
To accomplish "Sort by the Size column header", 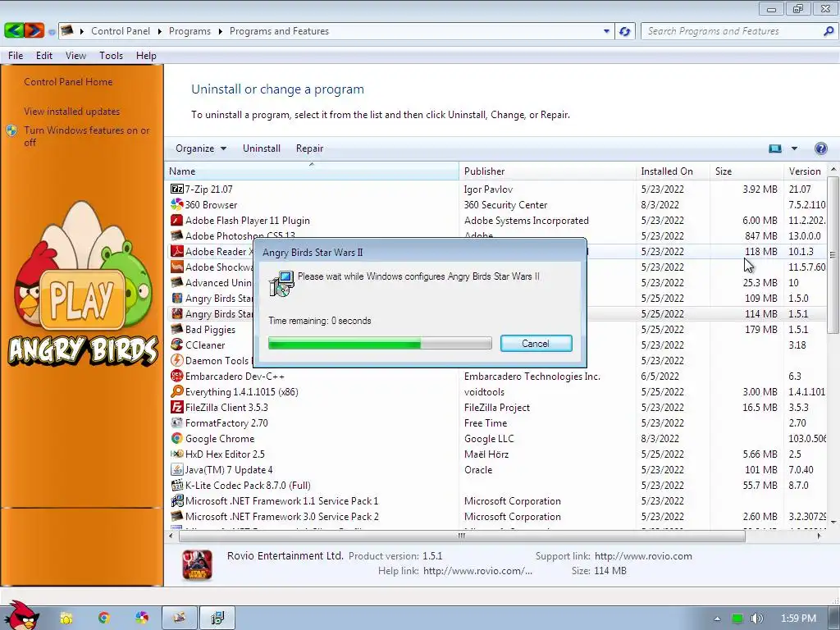I will 746,171.
